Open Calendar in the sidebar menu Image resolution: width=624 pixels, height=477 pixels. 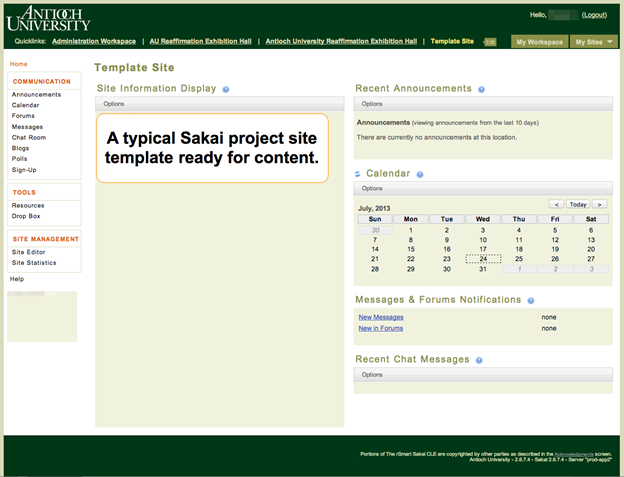[x=25, y=105]
